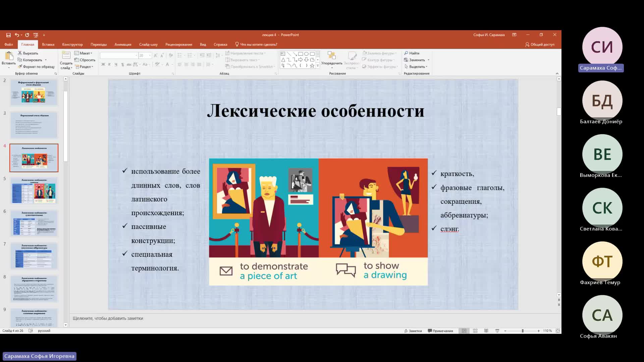Select the right arrow shape in gallery
644x362 pixels.
click(x=301, y=60)
